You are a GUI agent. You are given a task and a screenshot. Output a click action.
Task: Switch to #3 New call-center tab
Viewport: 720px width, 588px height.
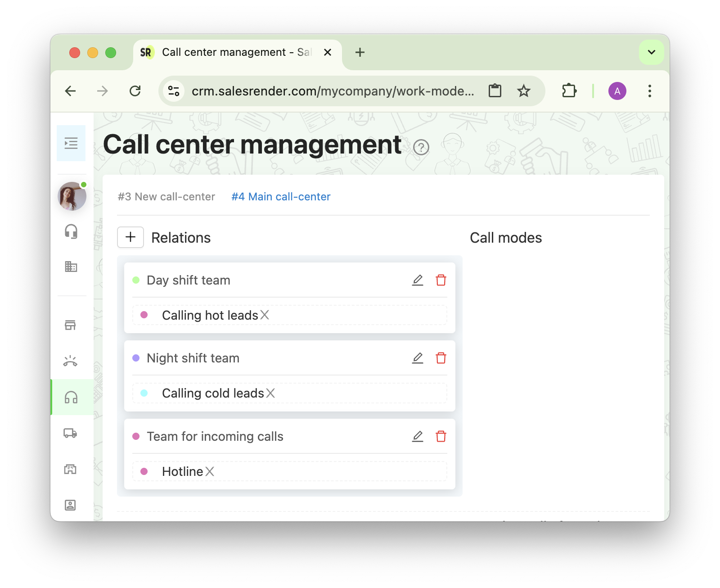166,197
